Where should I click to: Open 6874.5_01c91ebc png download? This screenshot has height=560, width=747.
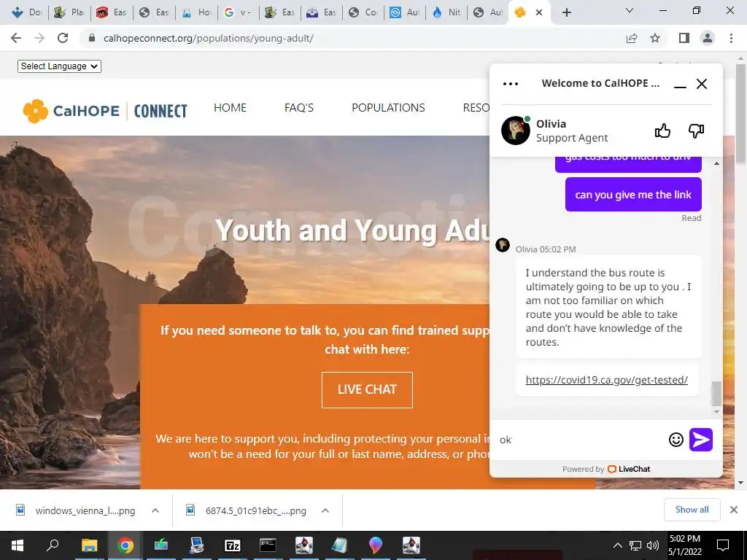(247, 510)
